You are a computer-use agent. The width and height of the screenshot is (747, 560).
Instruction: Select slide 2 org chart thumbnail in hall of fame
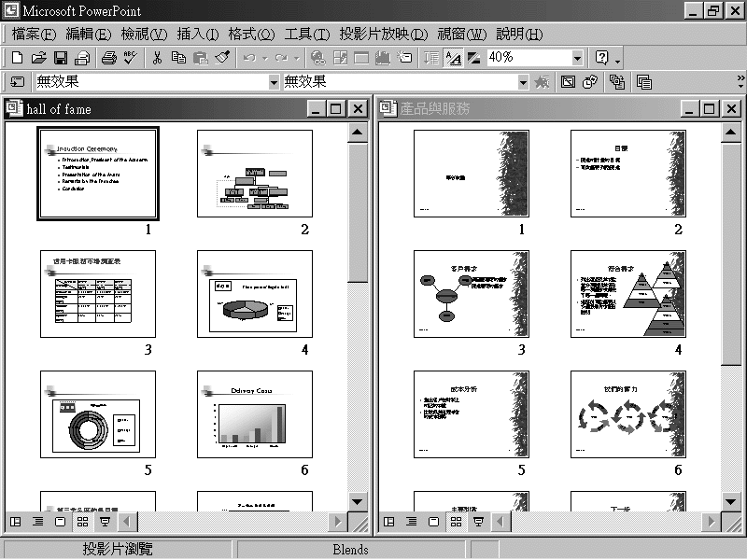(255, 174)
